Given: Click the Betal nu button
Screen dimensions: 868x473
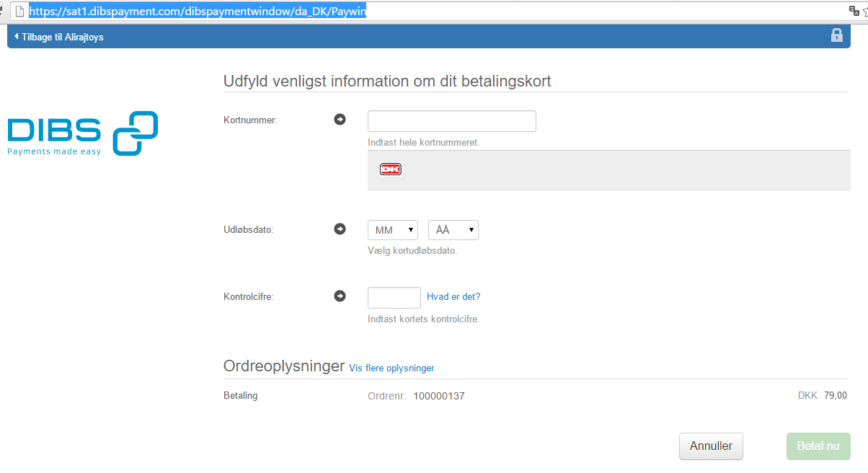Looking at the screenshot, I should [x=818, y=446].
